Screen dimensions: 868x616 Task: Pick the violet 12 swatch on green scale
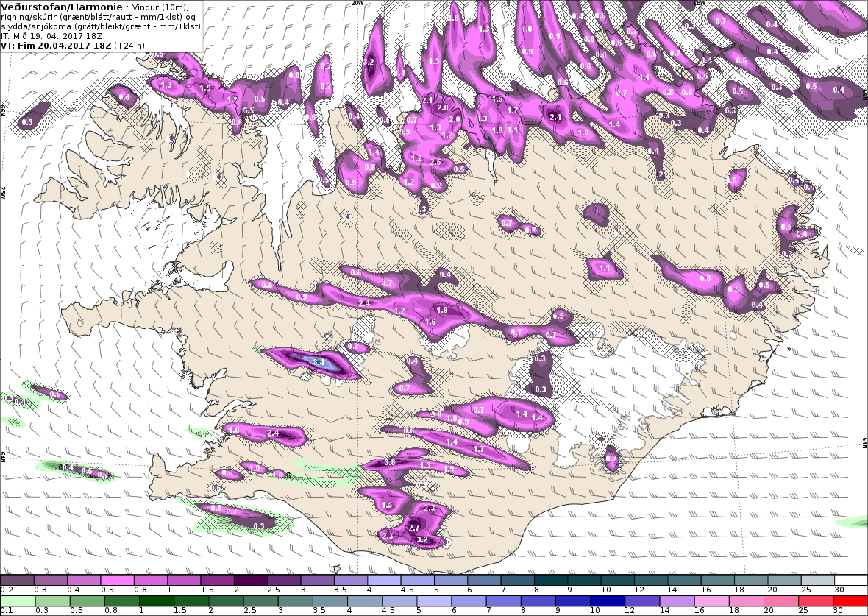pyautogui.click(x=642, y=601)
